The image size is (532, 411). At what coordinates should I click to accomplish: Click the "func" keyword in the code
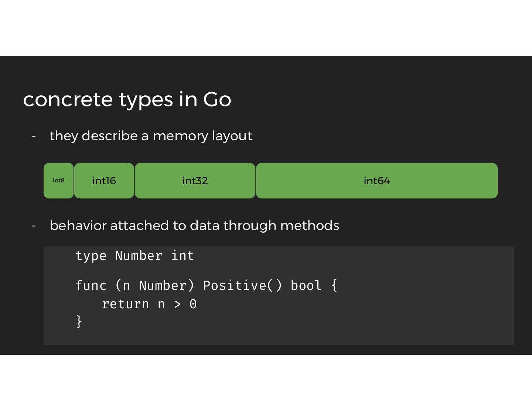(x=91, y=285)
